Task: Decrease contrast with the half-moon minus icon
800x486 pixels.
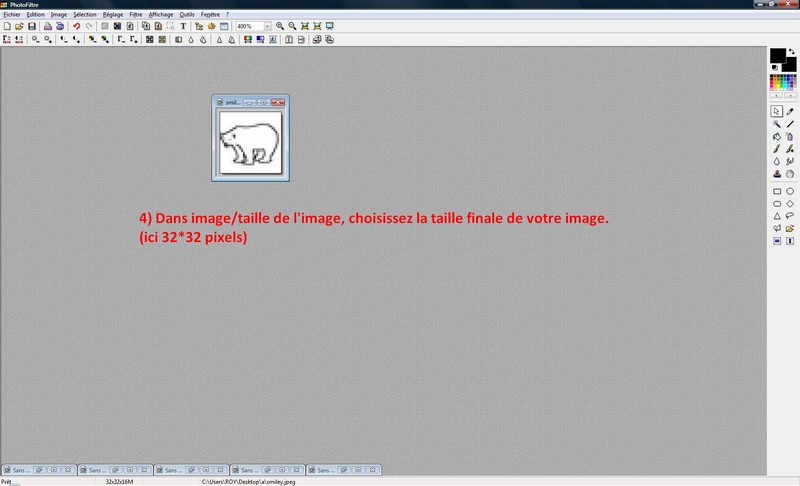Action: point(64,39)
